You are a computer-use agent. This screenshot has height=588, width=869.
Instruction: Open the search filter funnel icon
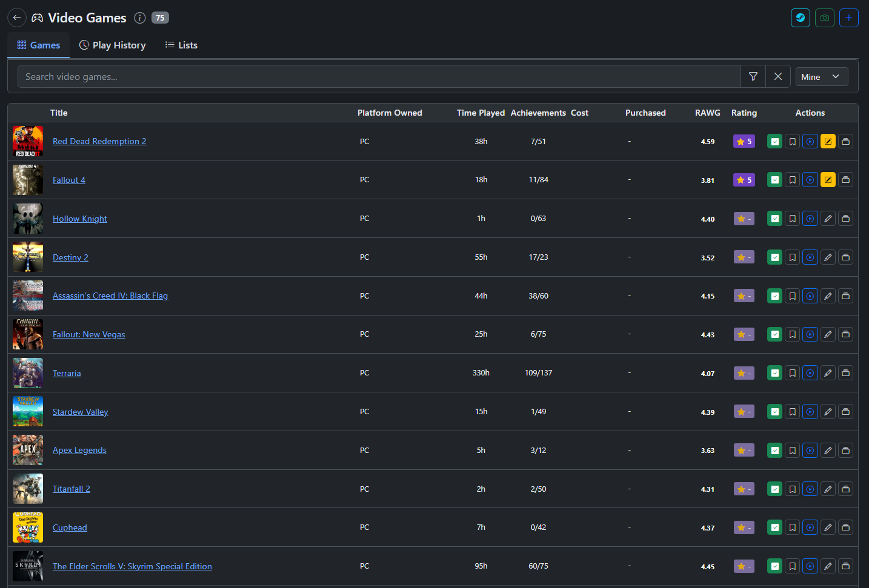coord(753,77)
